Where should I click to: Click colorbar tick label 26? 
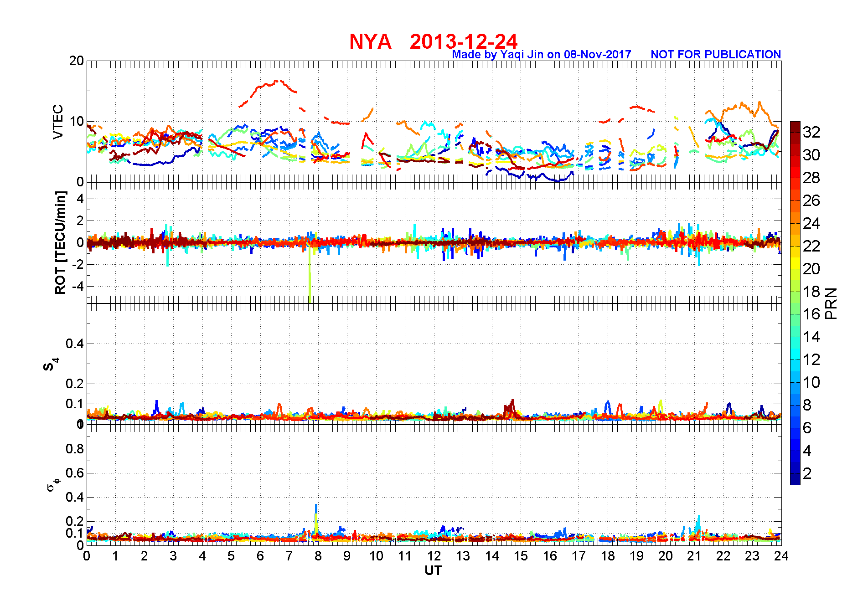click(x=811, y=200)
